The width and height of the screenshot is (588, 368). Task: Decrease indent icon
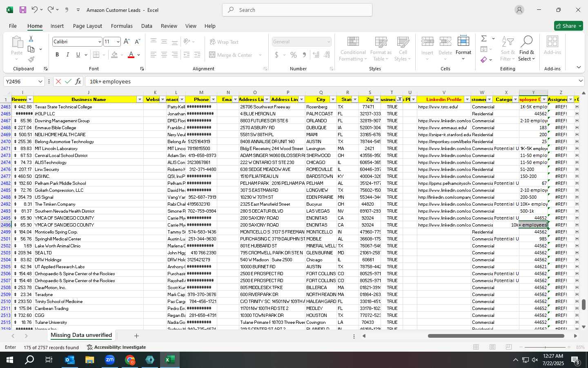click(187, 55)
